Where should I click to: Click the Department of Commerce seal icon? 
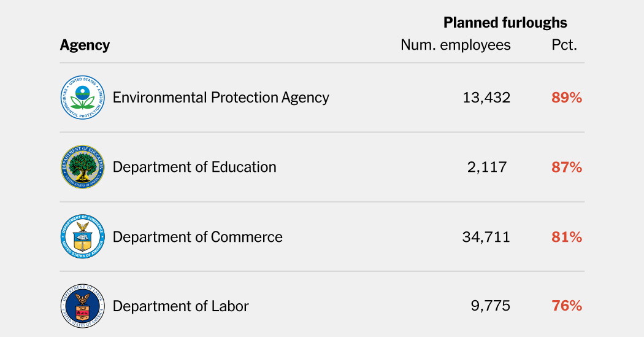click(82, 237)
